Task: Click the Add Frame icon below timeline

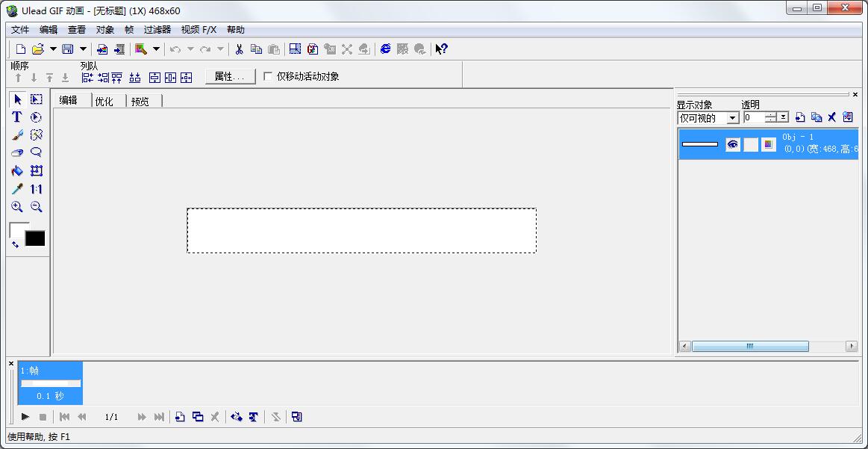Action: click(x=179, y=417)
